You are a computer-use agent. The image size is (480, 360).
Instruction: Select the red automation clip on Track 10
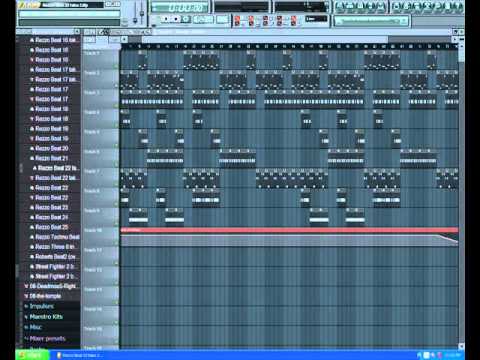(289, 230)
